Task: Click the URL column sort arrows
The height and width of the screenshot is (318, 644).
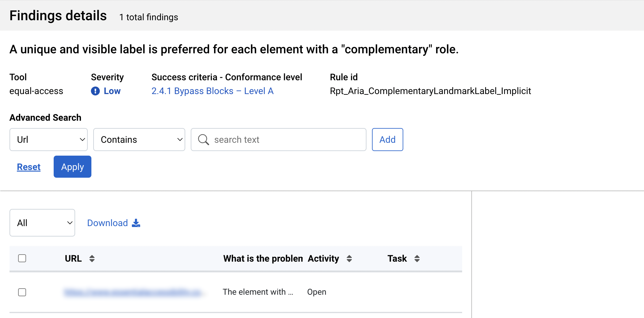Action: (92, 259)
